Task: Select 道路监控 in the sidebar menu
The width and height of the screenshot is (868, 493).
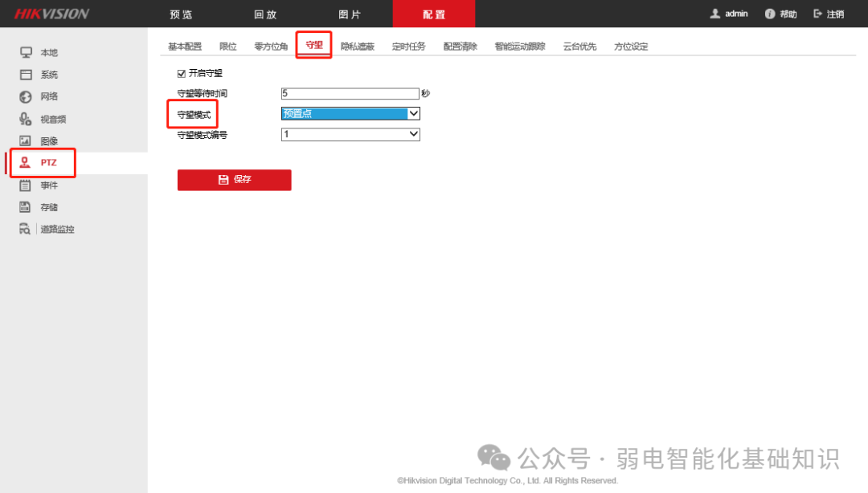Action: [58, 230]
